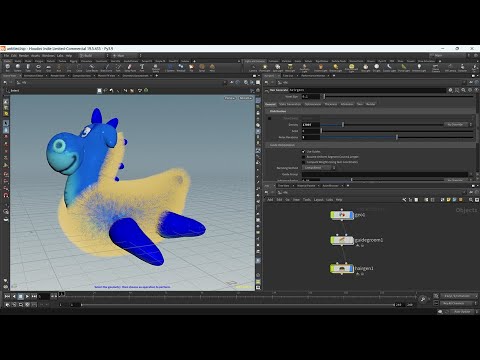Click the Guide Group input field
The width and height of the screenshot is (480, 360).
(x=385, y=174)
